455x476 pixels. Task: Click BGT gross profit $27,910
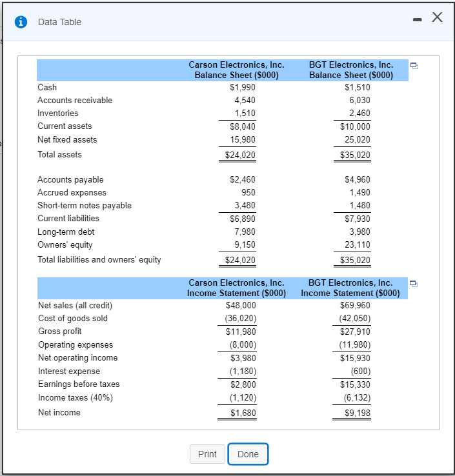[x=355, y=332]
